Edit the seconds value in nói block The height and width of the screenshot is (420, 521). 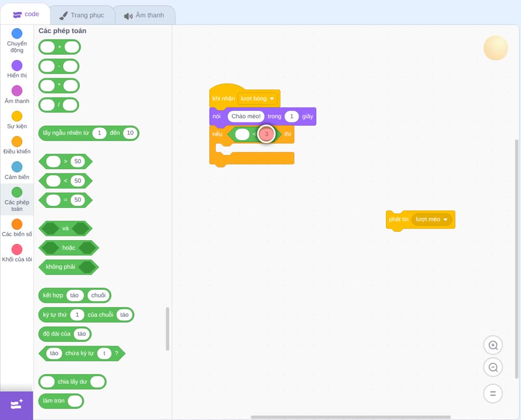[291, 116]
